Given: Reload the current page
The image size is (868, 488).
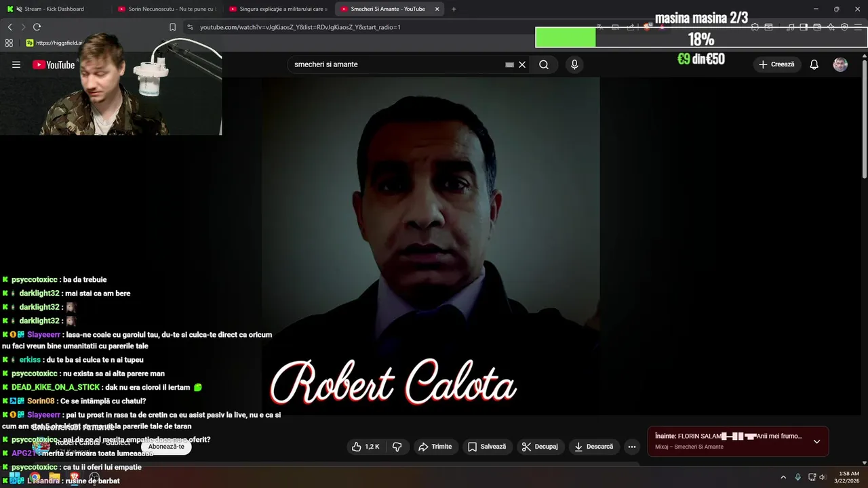Looking at the screenshot, I should coord(37,27).
